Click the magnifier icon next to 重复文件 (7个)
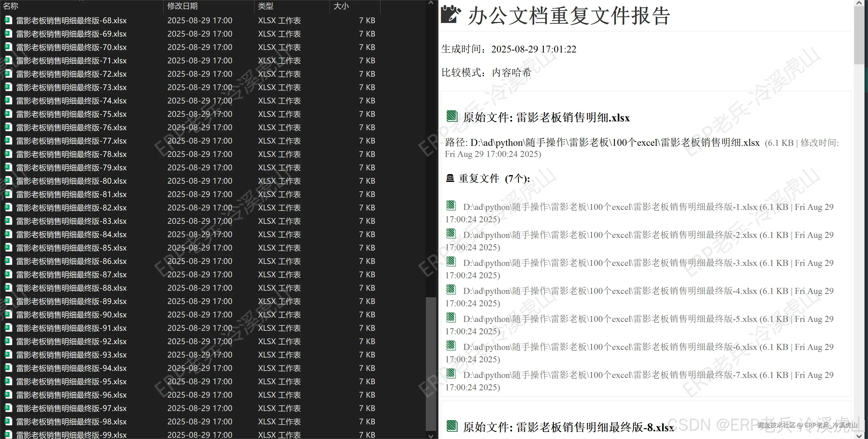 point(450,178)
